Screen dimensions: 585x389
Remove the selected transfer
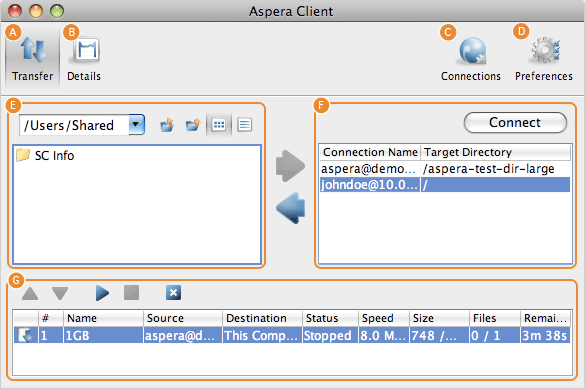coord(173,293)
